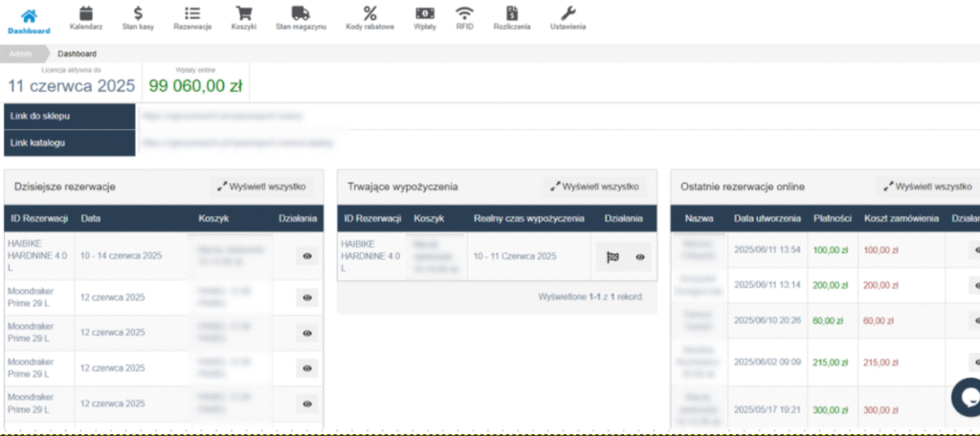Open Rozliczenia document icon
Screen dimensions: 980x436
pos(513,14)
